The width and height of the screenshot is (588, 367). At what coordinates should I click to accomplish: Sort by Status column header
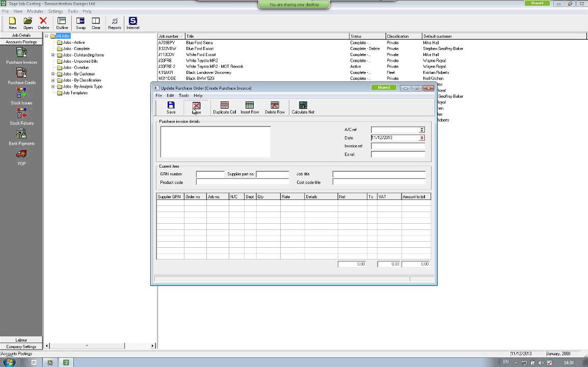pos(367,36)
